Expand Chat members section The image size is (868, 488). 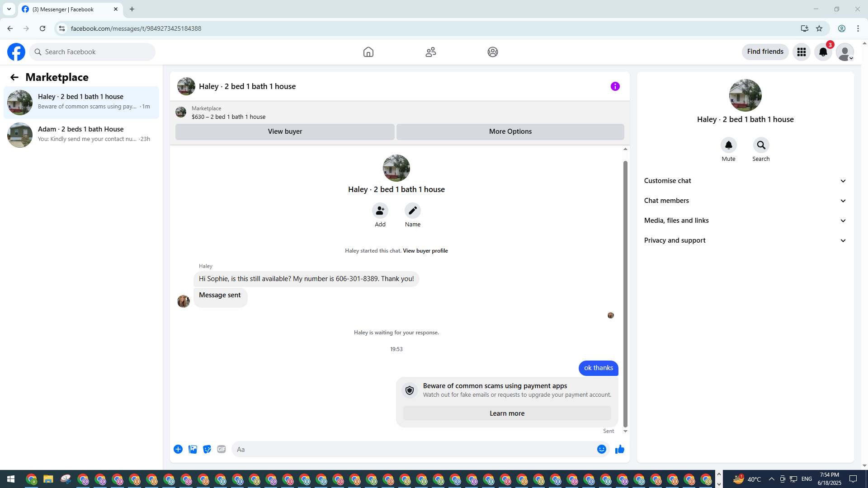745,201
